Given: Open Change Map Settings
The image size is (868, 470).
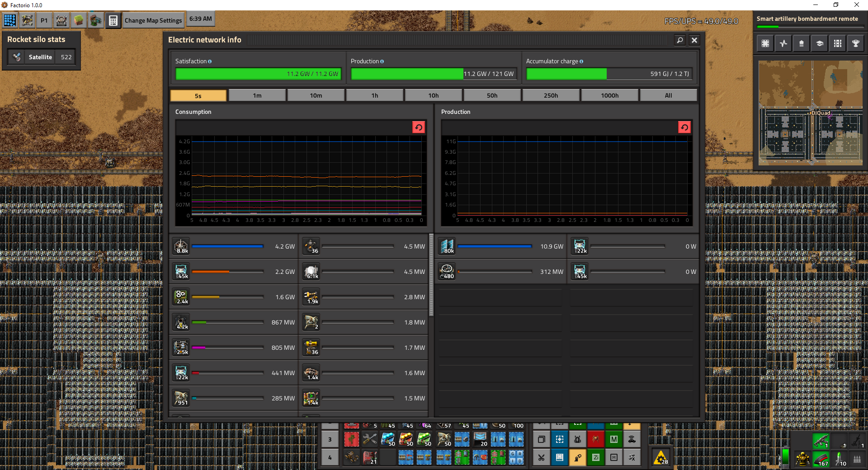Looking at the screenshot, I should coord(153,20).
